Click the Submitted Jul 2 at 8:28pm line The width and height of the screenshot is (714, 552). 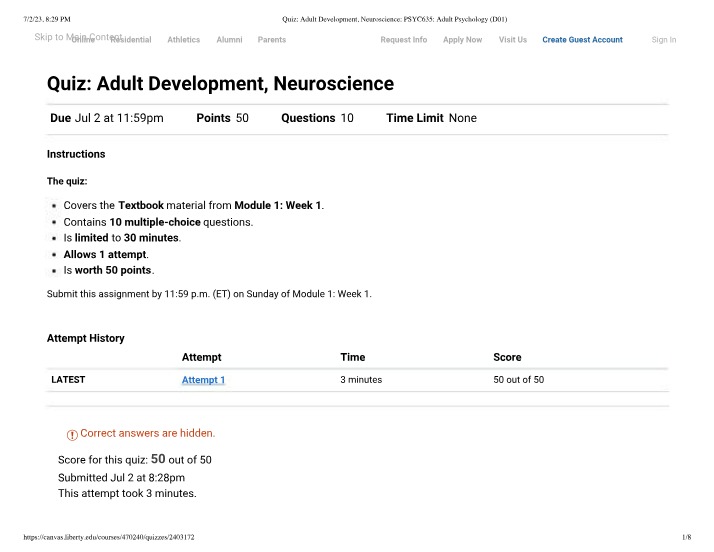coord(121,478)
